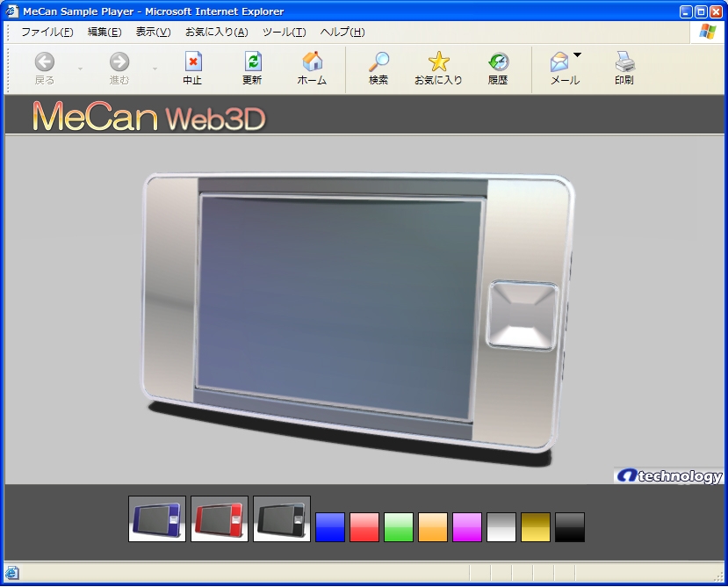Choose the orange color swatch
This screenshot has width=728, height=587.
pyautogui.click(x=433, y=527)
